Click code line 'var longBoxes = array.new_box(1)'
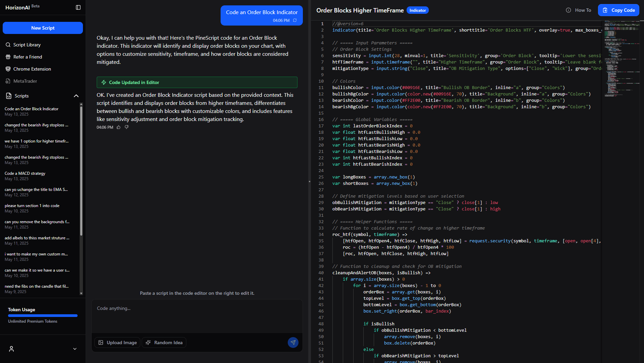Viewport: 644px width, 363px height. pos(374,177)
